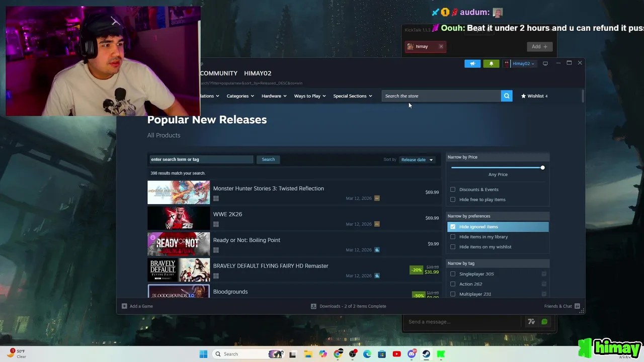Enable the Discounts & Events checkbox
Image resolution: width=644 pixels, height=362 pixels.
point(453,190)
